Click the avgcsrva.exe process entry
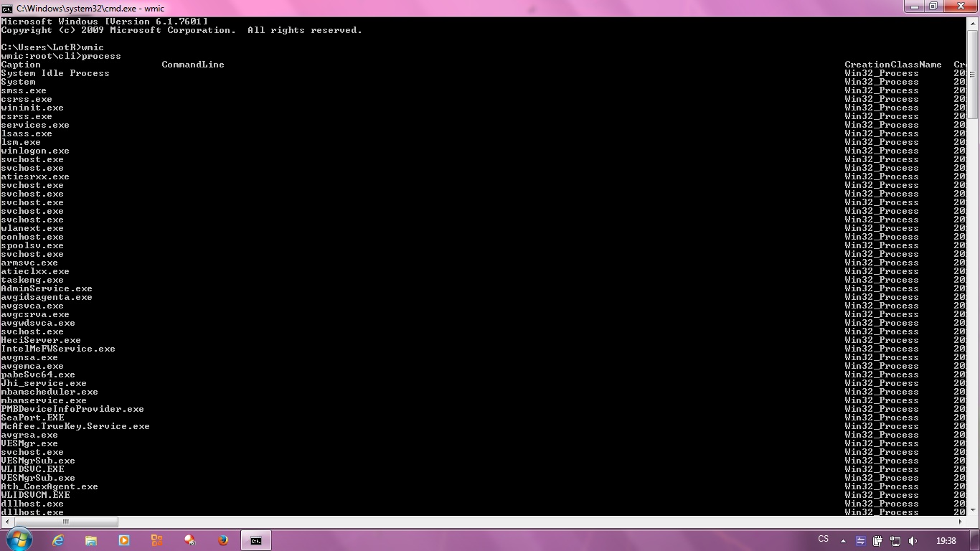The height and width of the screenshot is (551, 980). pos(35,314)
